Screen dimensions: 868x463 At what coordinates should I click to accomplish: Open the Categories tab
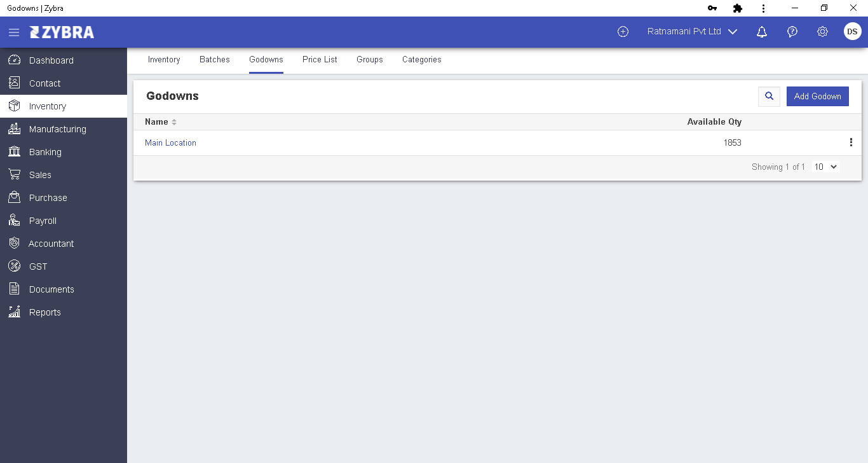(421, 60)
